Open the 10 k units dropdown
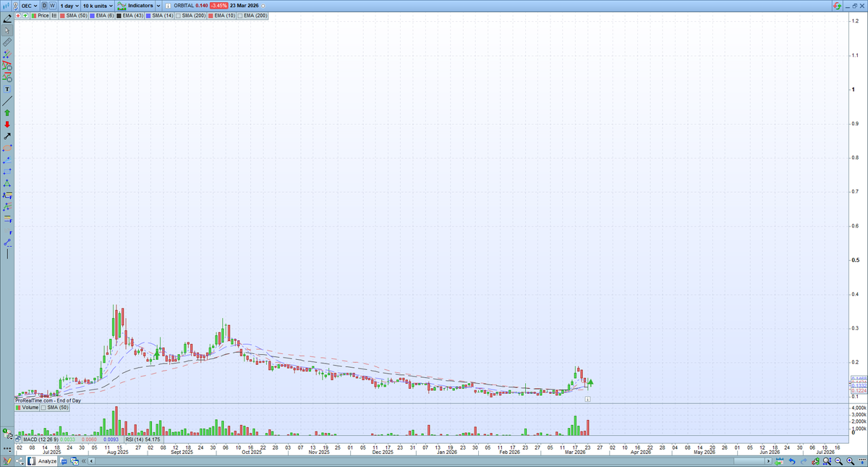This screenshot has height=467, width=868. click(x=98, y=6)
